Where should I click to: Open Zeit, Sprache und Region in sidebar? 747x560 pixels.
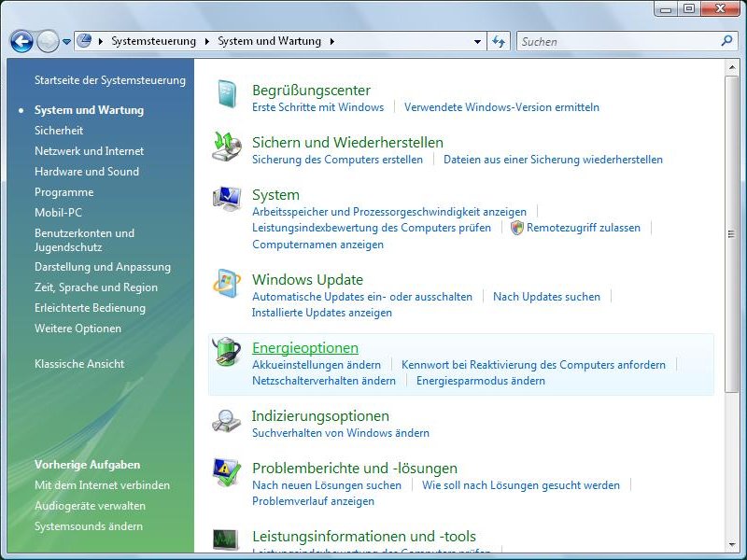(96, 287)
